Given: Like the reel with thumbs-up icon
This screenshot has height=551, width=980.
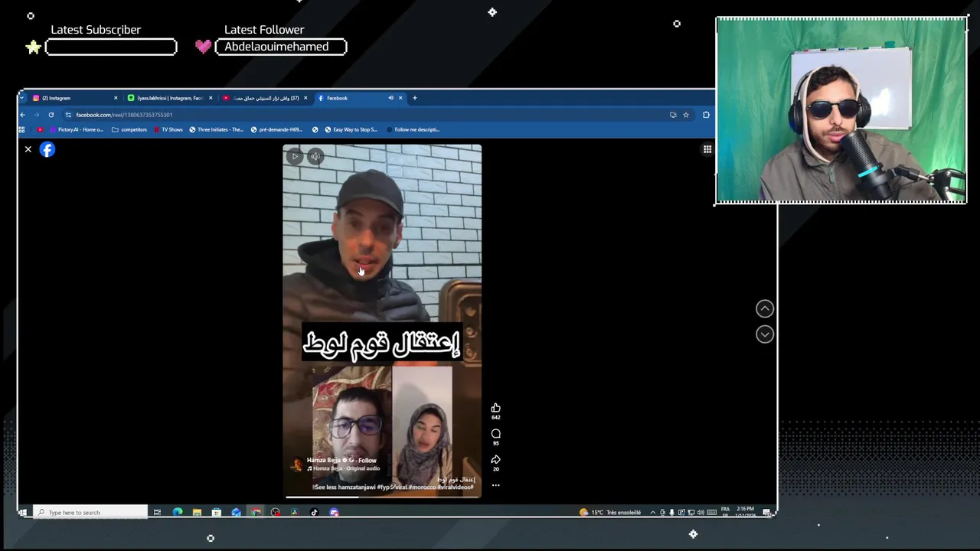Looking at the screenshot, I should tap(495, 408).
